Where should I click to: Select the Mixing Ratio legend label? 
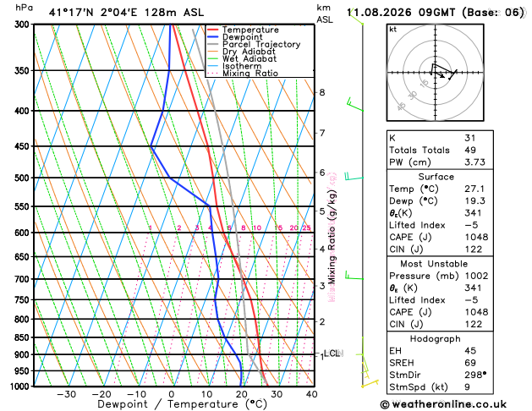(x=250, y=74)
